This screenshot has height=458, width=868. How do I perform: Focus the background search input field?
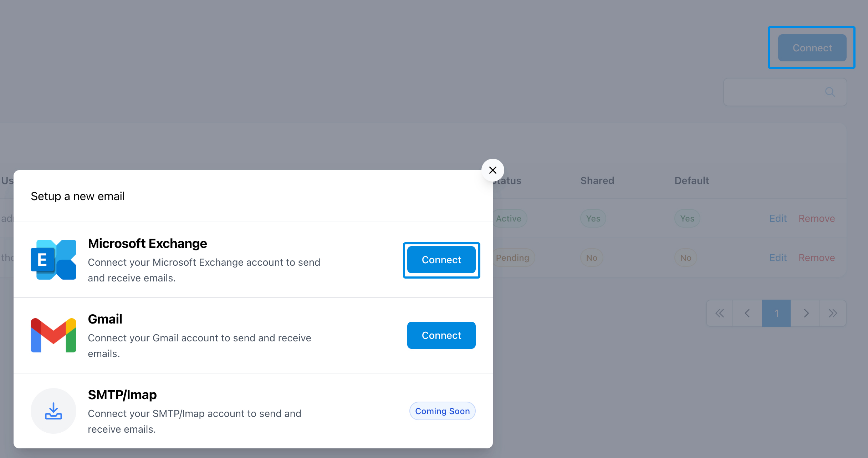tap(785, 92)
